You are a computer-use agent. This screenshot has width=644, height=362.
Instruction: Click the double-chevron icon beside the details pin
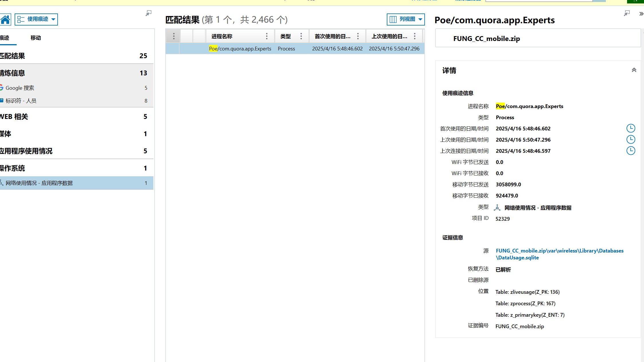[641, 14]
